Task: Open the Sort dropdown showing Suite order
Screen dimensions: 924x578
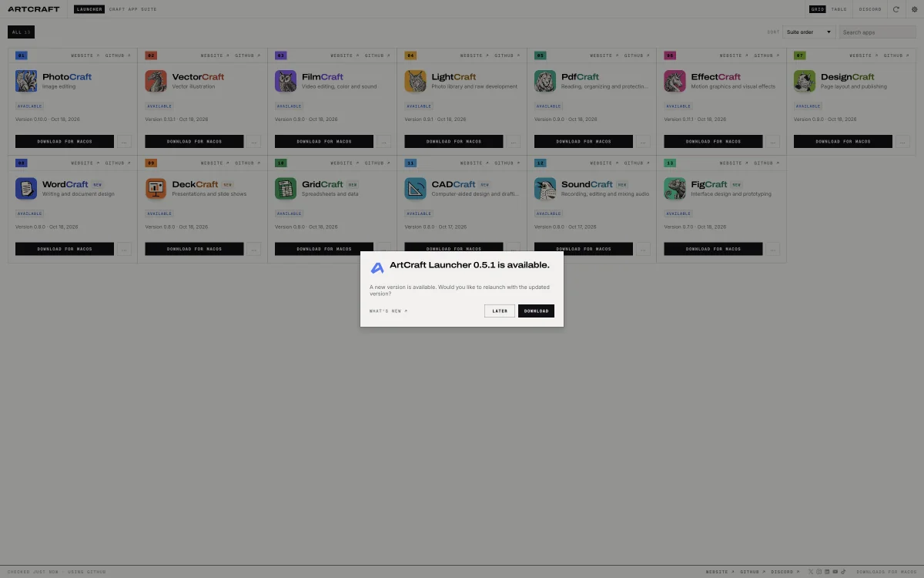Action: pyautogui.click(x=809, y=32)
